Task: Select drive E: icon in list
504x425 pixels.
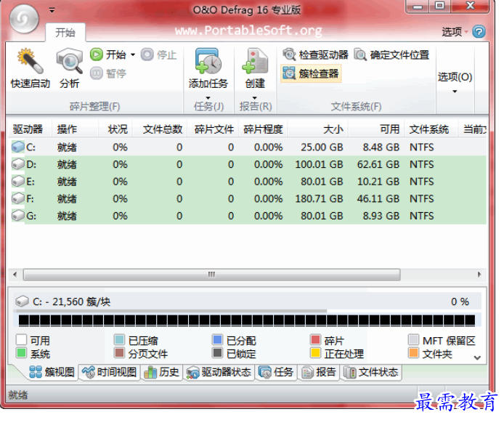Action: (x=18, y=182)
